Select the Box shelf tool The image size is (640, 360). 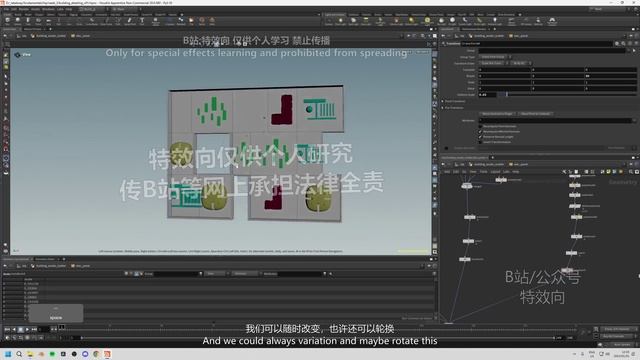click(x=7, y=20)
